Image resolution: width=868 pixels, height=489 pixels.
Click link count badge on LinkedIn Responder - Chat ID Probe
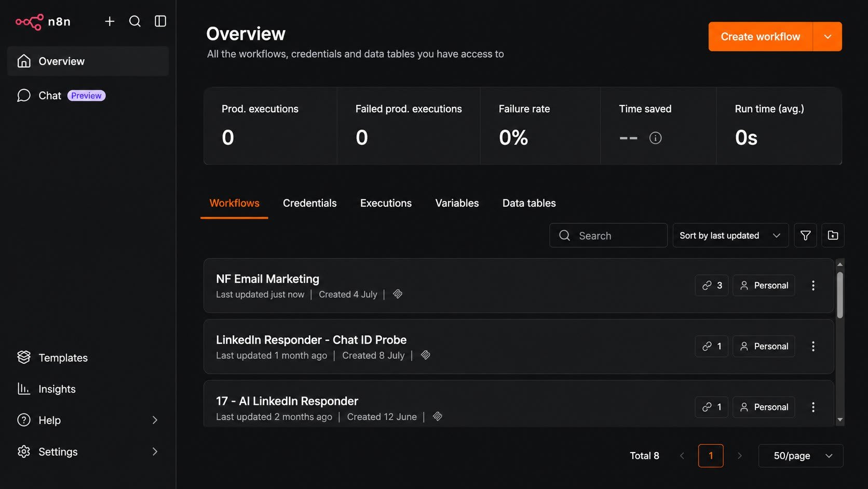tap(712, 346)
